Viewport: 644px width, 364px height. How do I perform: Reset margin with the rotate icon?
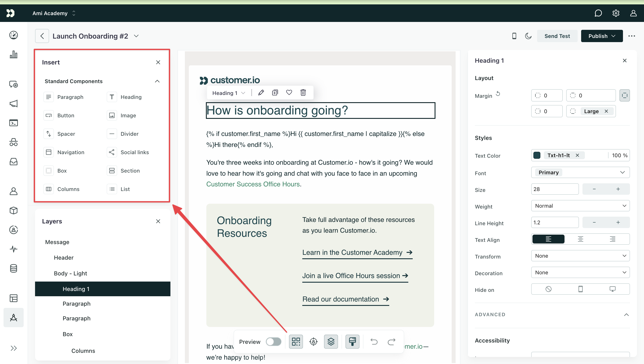(x=498, y=94)
